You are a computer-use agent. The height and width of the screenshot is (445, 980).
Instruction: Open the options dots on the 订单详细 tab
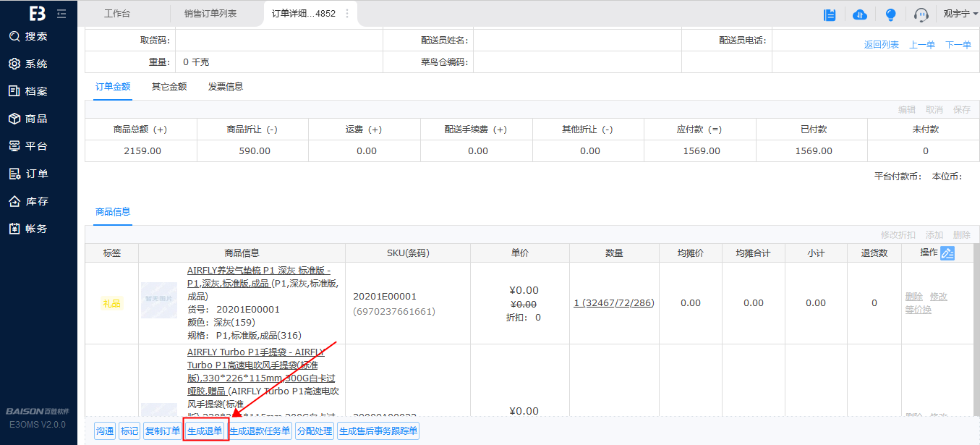tap(347, 14)
